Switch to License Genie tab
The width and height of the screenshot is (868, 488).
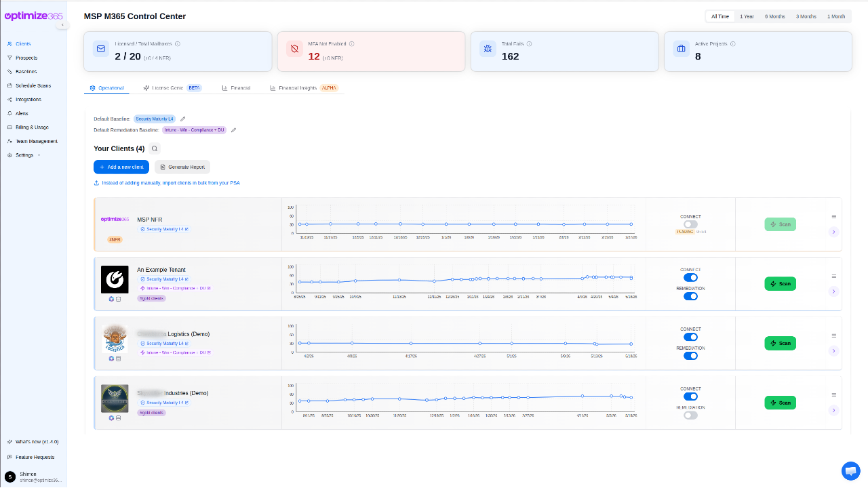click(172, 88)
